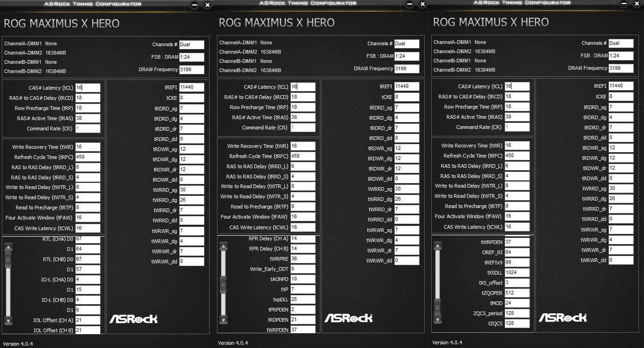Select the RFR Delay (CH B) field

(303, 249)
